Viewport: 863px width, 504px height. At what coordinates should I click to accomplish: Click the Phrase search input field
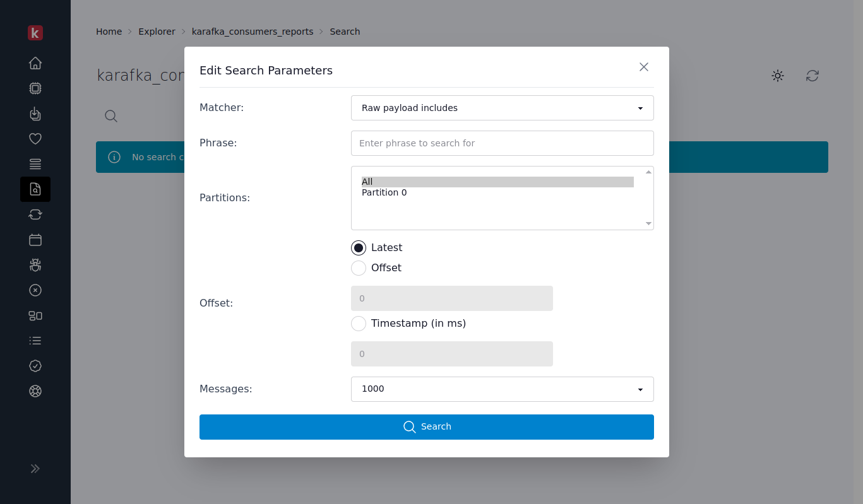pos(502,143)
